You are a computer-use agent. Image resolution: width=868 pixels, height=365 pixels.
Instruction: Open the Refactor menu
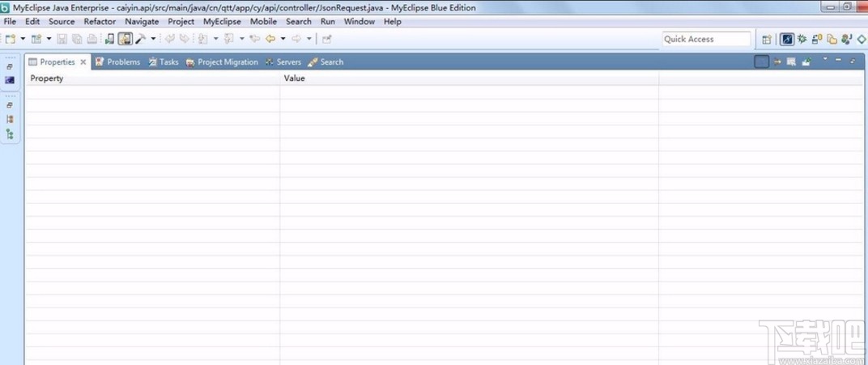(x=100, y=22)
